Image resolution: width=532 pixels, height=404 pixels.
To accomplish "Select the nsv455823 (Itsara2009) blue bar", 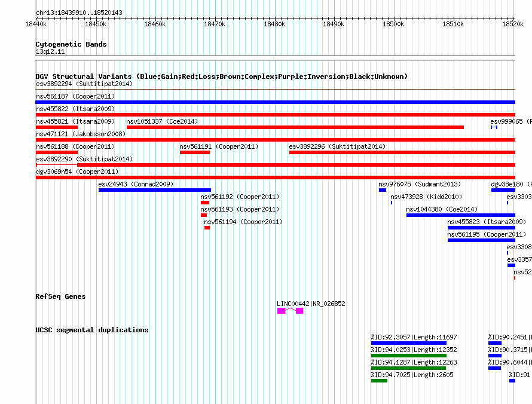I will (481, 228).
